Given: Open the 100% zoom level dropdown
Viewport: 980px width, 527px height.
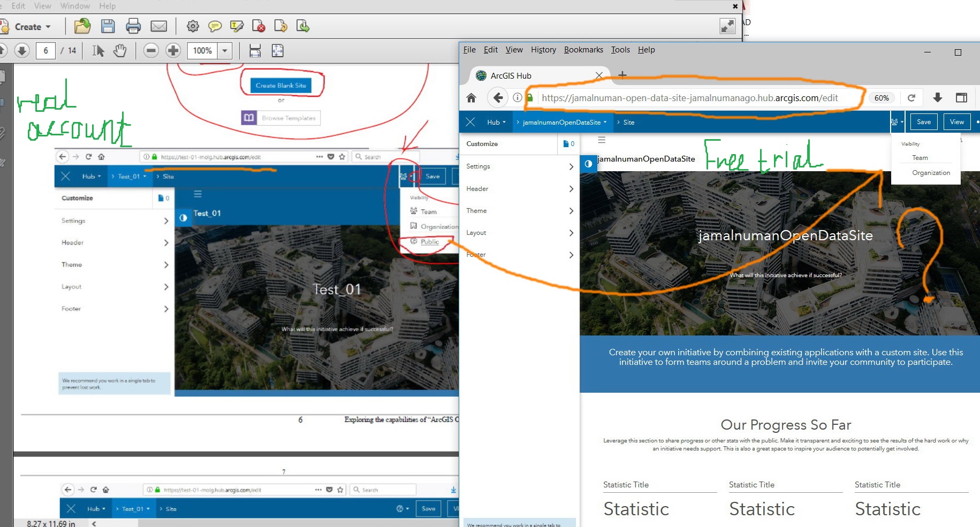Looking at the screenshot, I should (225, 51).
